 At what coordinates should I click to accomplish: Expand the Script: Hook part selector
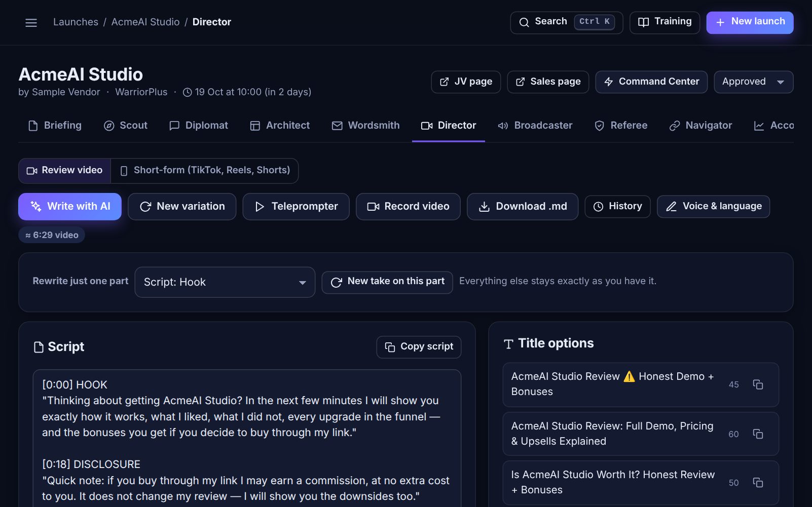click(225, 282)
